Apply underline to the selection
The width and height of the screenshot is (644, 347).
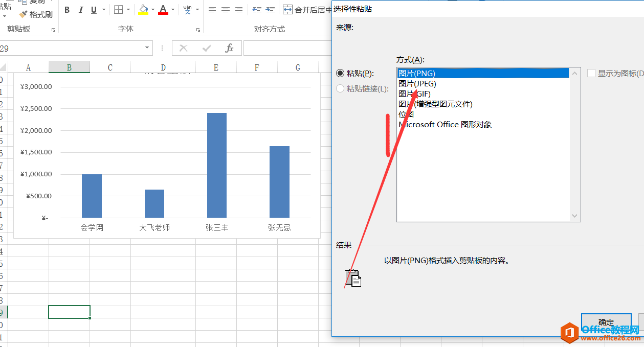tap(94, 10)
